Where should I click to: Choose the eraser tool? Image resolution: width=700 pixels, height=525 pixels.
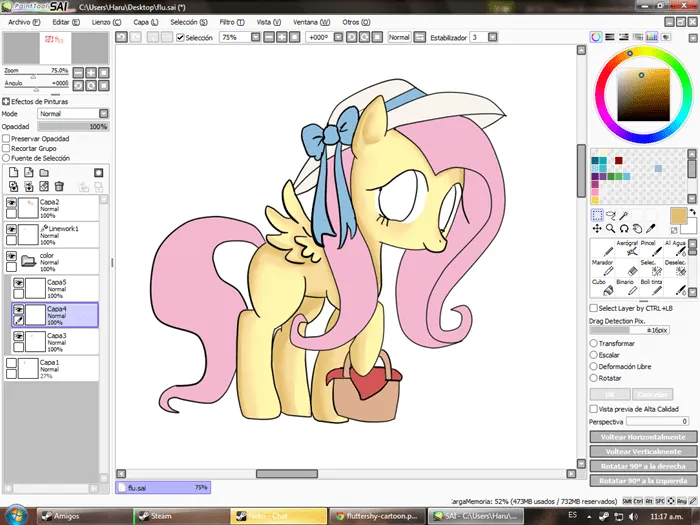coord(627,268)
